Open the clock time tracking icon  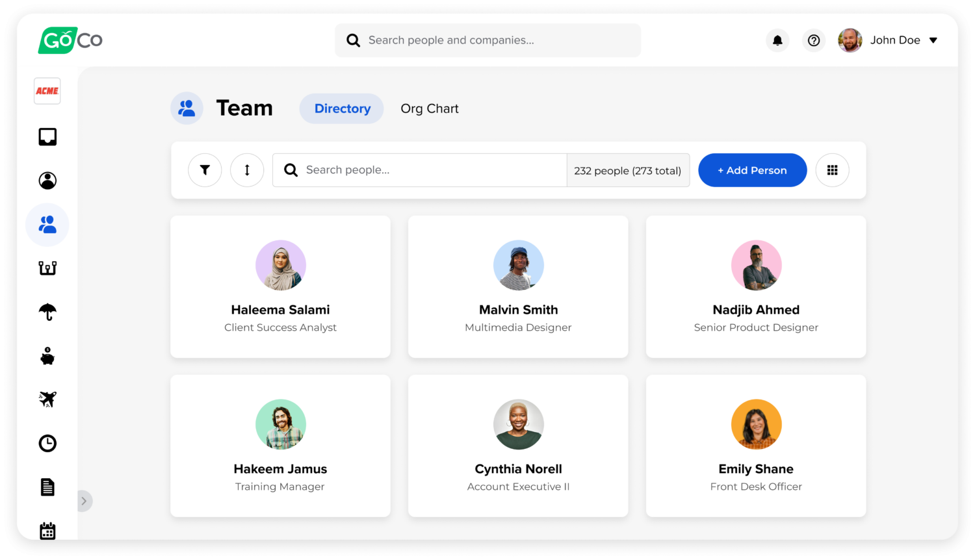tap(47, 443)
